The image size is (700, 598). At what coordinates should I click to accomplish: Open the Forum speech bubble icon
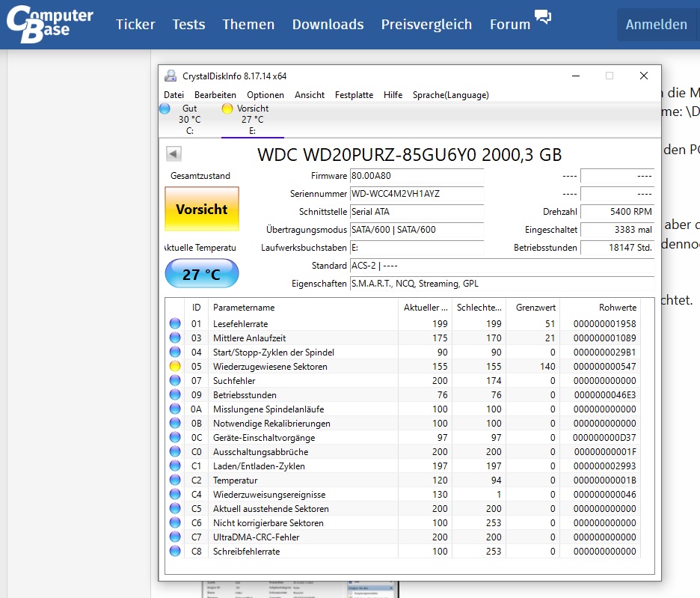tap(543, 17)
